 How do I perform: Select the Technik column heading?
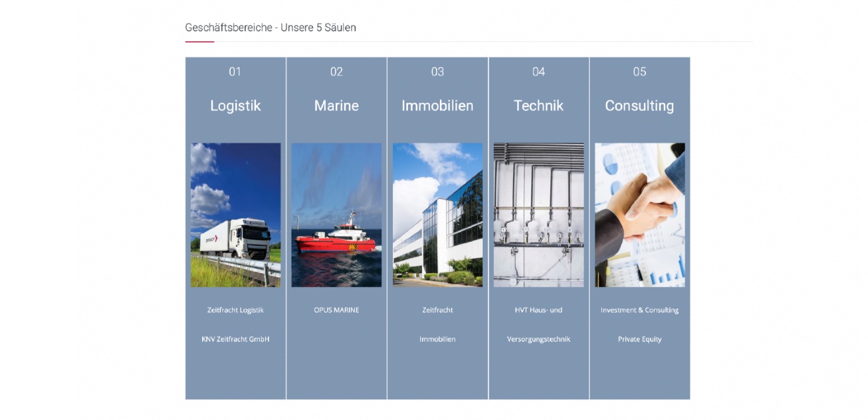538,106
